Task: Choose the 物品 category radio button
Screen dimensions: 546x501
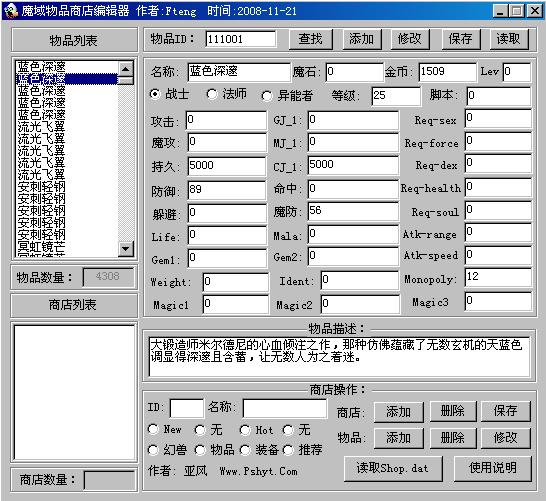Action: [200, 450]
